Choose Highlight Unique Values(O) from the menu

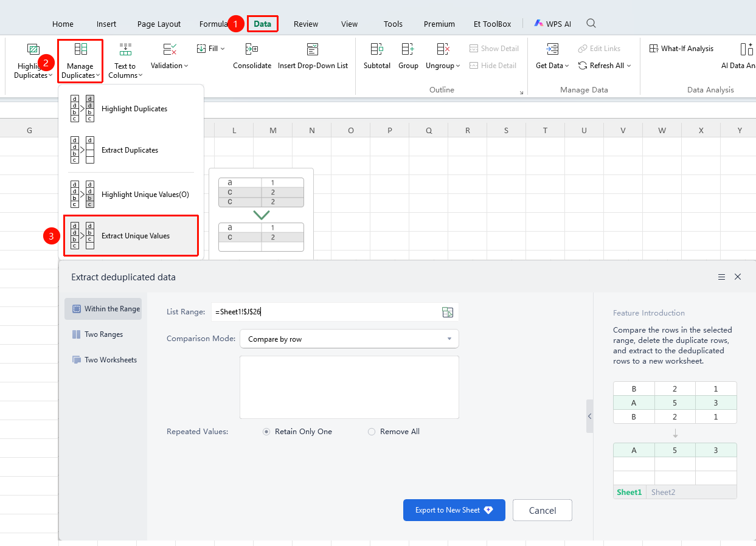click(x=131, y=195)
